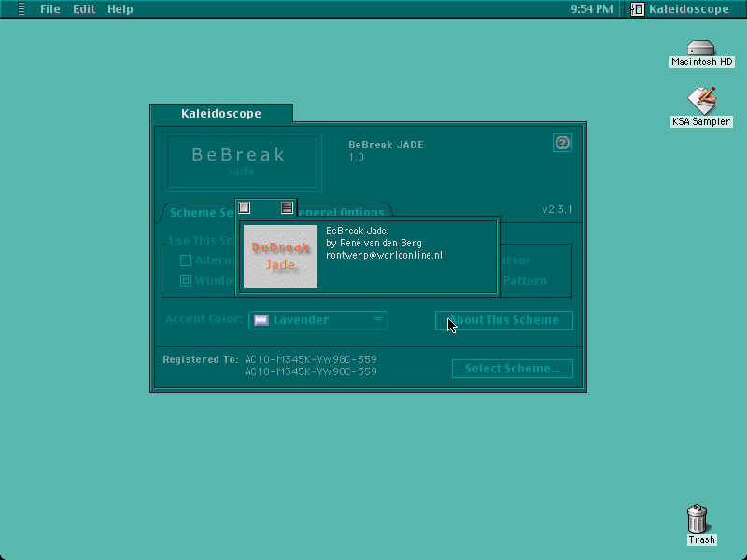This screenshot has height=560, width=747.
Task: Switch to the Scheme Settings tab
Action: (x=200, y=213)
